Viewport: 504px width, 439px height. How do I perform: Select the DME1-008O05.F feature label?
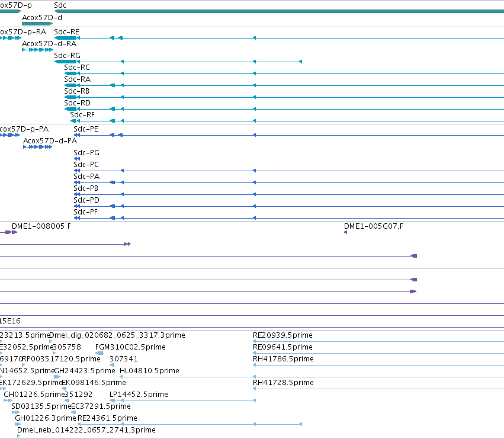click(x=41, y=226)
